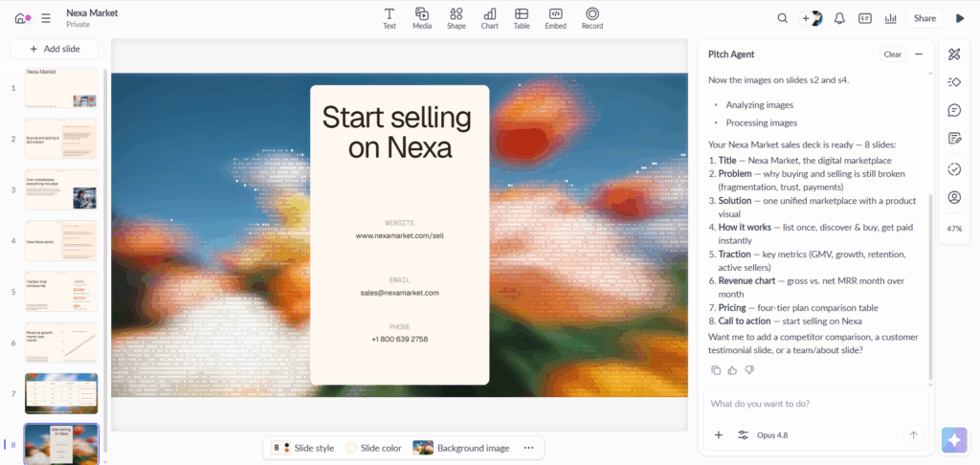Click the email sales@nexamarket.com text
Screen dimensions: 980x465
pos(399,293)
